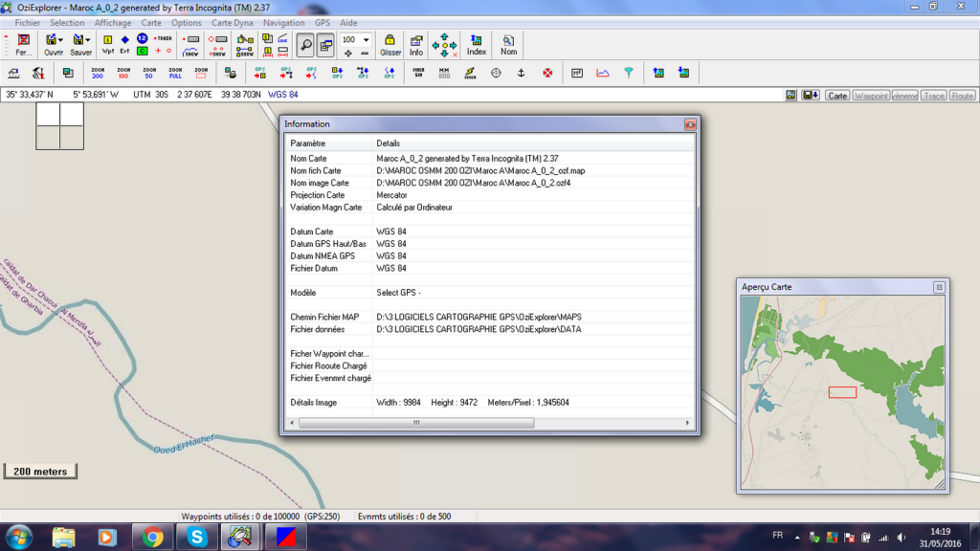The height and width of the screenshot is (551, 980).
Task: Click the Route mode button
Action: pos(963,96)
